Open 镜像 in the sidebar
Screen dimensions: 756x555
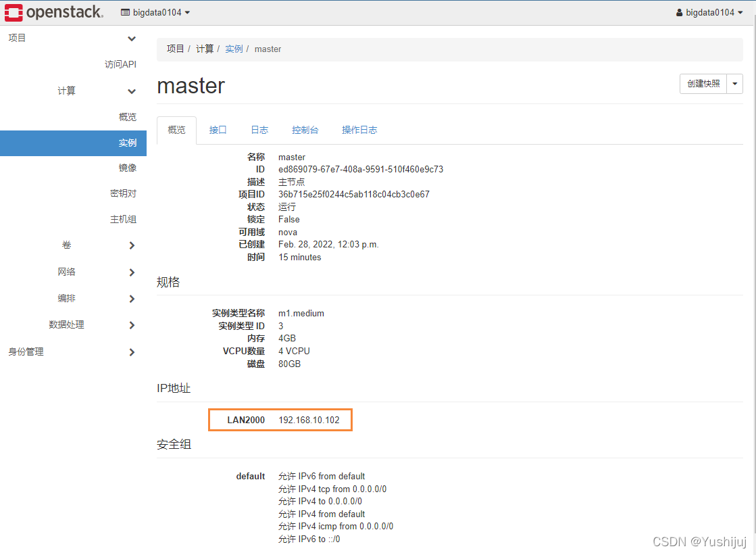(x=128, y=168)
